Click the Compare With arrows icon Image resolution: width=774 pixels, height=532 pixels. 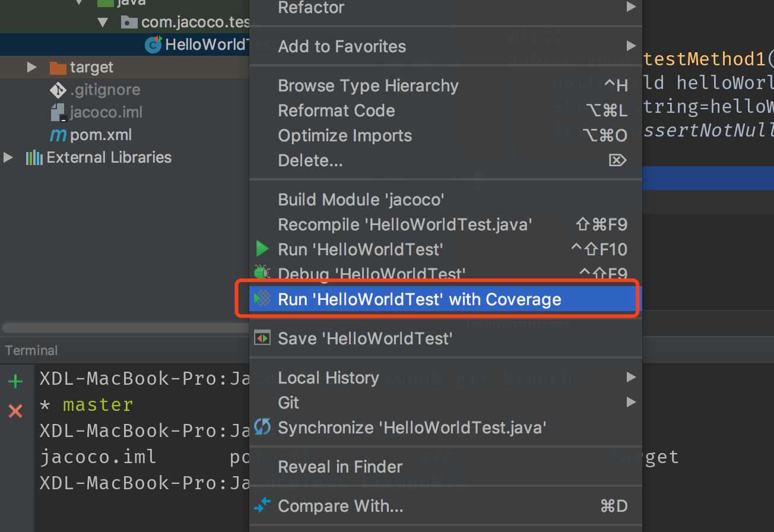click(262, 506)
